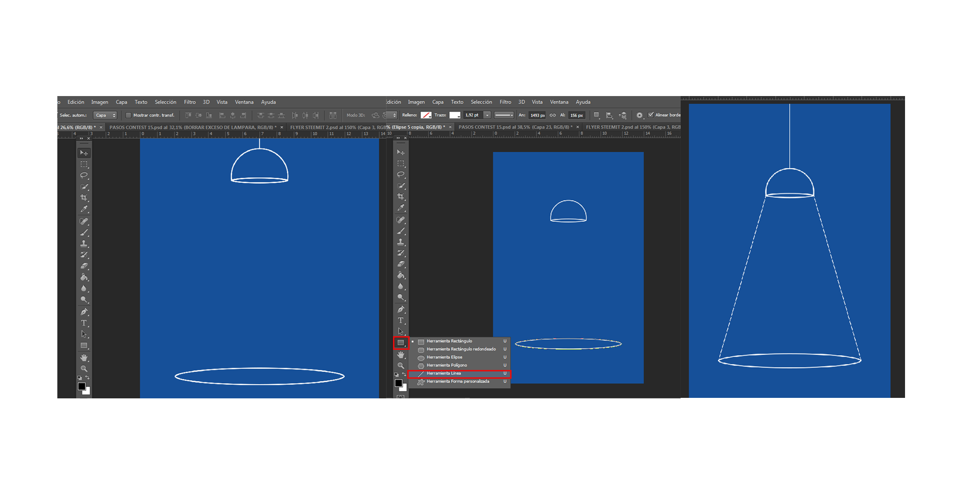
Task: Open Trazo stroke color dropdown
Action: coord(455,115)
